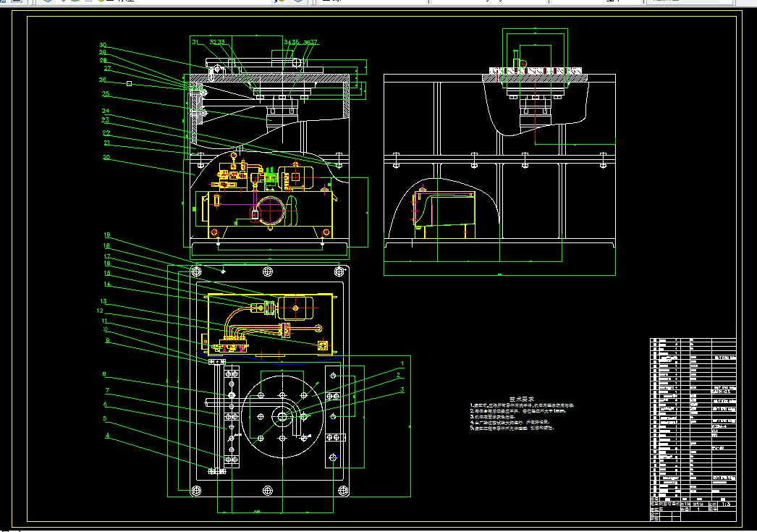Select part callout number 24
The image size is (757, 532).
pos(105,111)
